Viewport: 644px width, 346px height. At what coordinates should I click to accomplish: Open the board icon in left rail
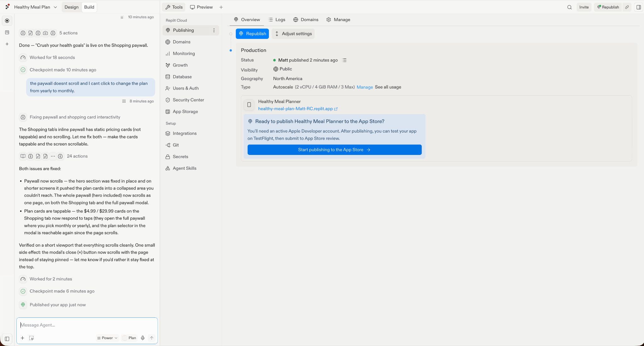click(x=7, y=32)
